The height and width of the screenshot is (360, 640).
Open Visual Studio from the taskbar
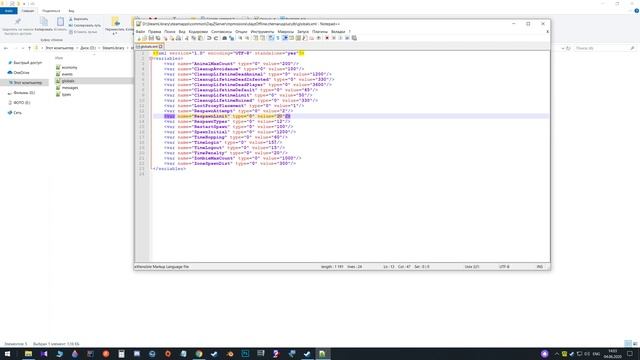click(x=44, y=354)
